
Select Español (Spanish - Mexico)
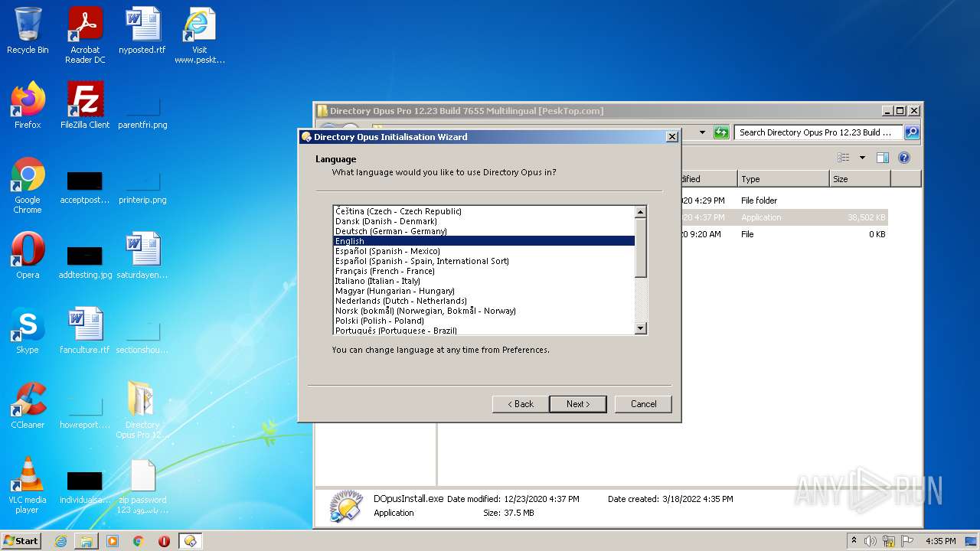click(x=484, y=251)
